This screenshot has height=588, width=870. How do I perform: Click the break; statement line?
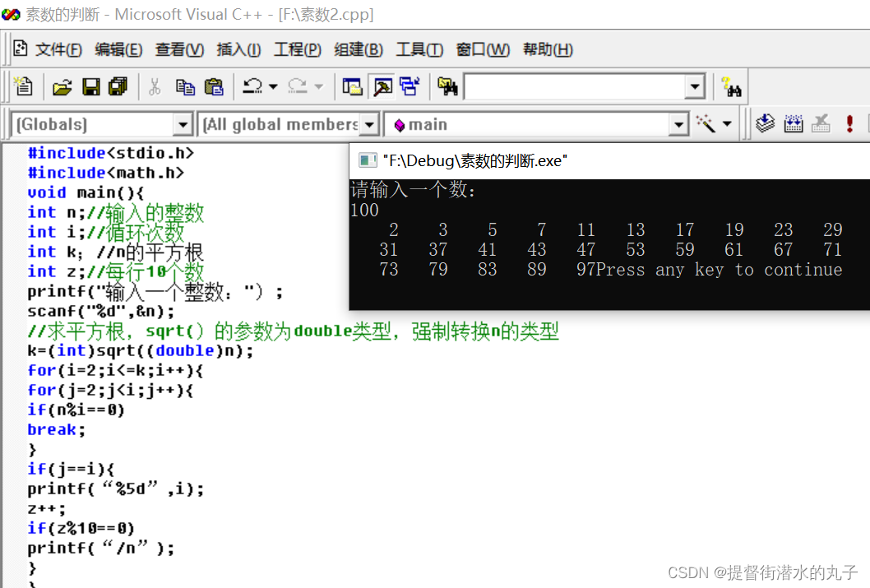[x=57, y=430]
